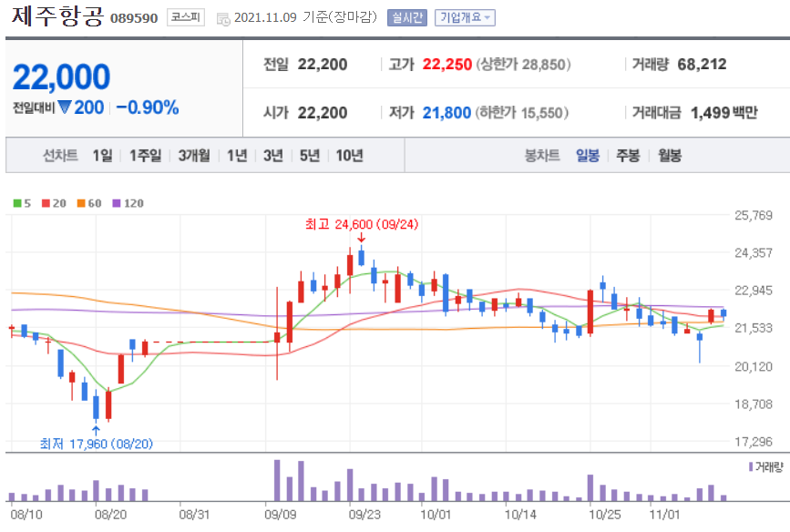The height and width of the screenshot is (532, 790).
Task: Select the 1주일 line chart tab
Action: [x=145, y=156]
